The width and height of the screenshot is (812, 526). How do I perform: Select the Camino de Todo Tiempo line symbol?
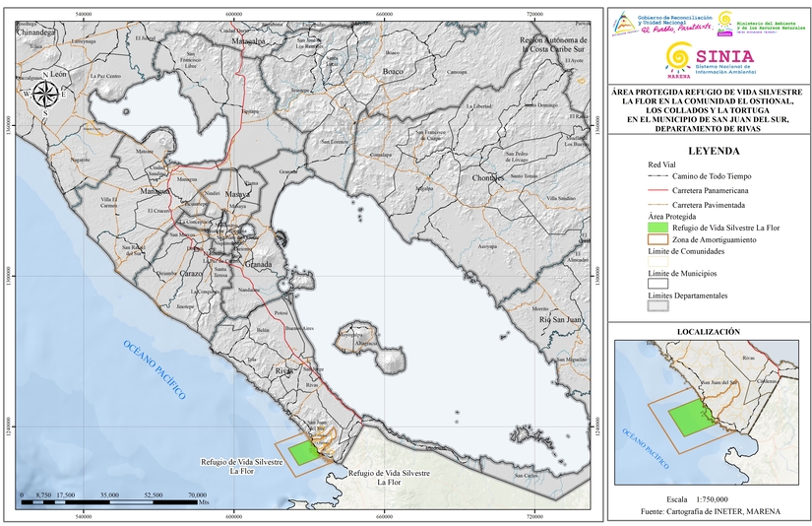(657, 174)
